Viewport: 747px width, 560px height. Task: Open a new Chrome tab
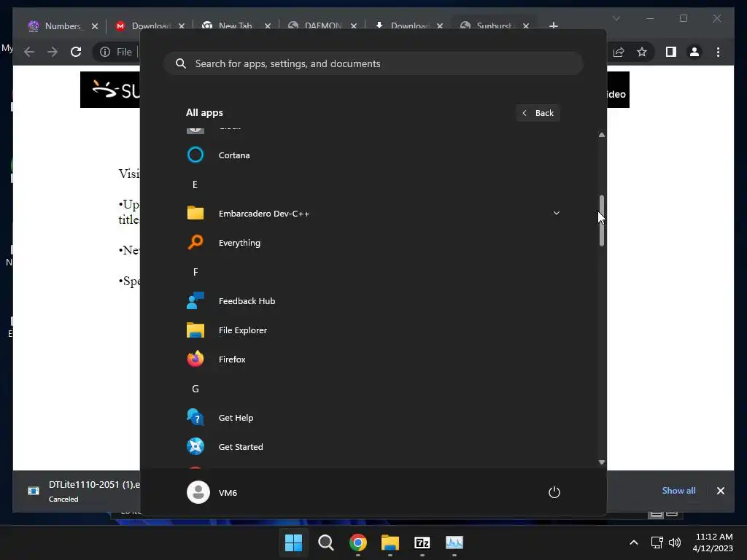point(553,26)
